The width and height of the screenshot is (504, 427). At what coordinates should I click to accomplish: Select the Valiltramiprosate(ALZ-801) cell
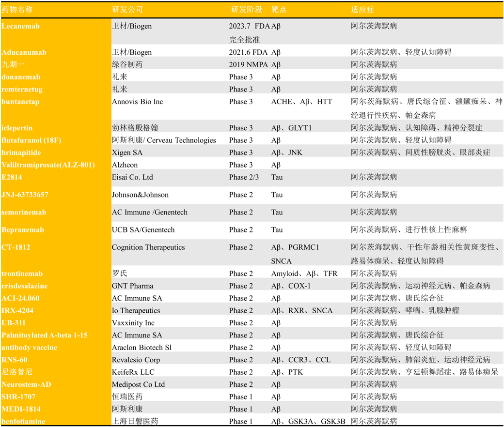coord(48,165)
